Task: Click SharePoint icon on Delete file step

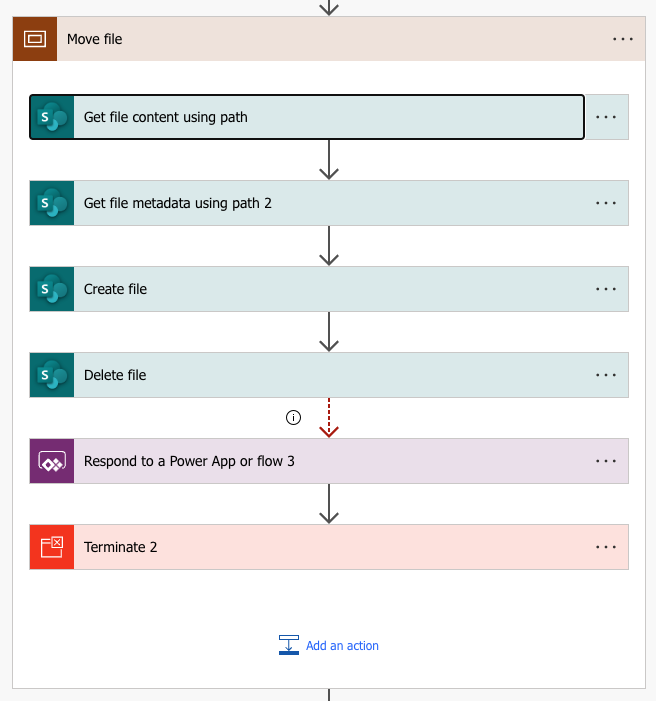Action: click(x=52, y=375)
